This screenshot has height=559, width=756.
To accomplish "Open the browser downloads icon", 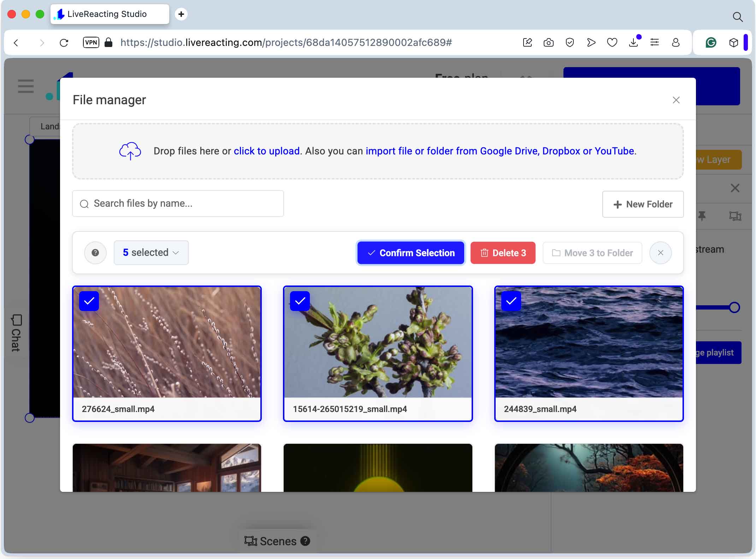I will click(633, 43).
